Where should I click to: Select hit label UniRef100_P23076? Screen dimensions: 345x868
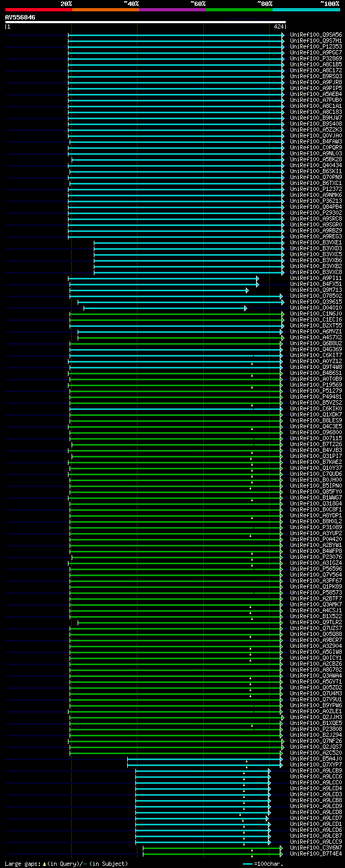click(316, 557)
